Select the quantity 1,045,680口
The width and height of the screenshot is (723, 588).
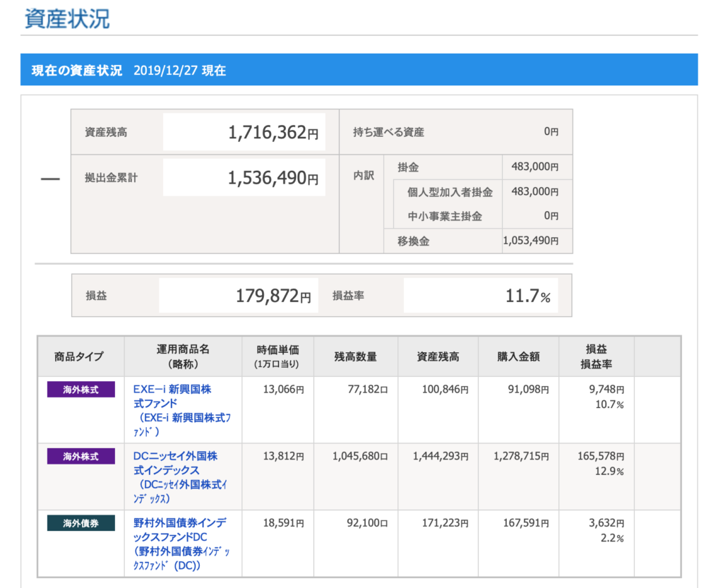pyautogui.click(x=360, y=457)
